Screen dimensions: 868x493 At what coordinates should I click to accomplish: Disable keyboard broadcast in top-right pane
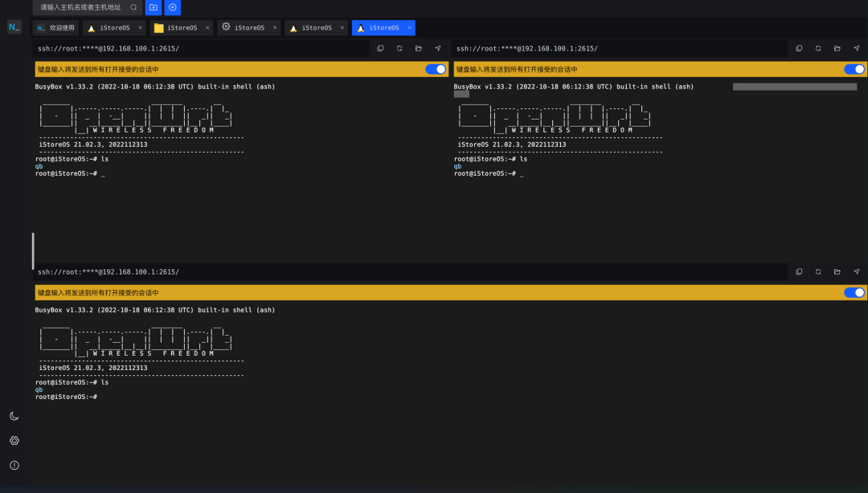point(854,69)
